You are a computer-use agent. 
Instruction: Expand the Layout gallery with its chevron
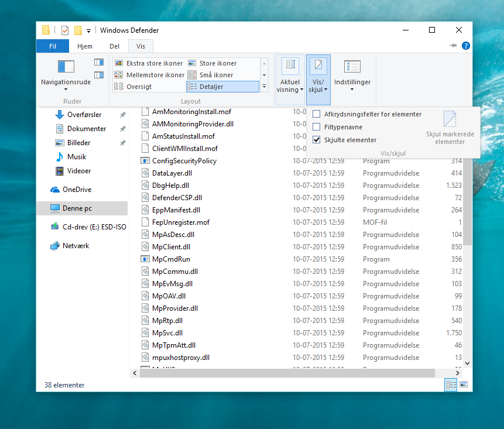coord(264,85)
